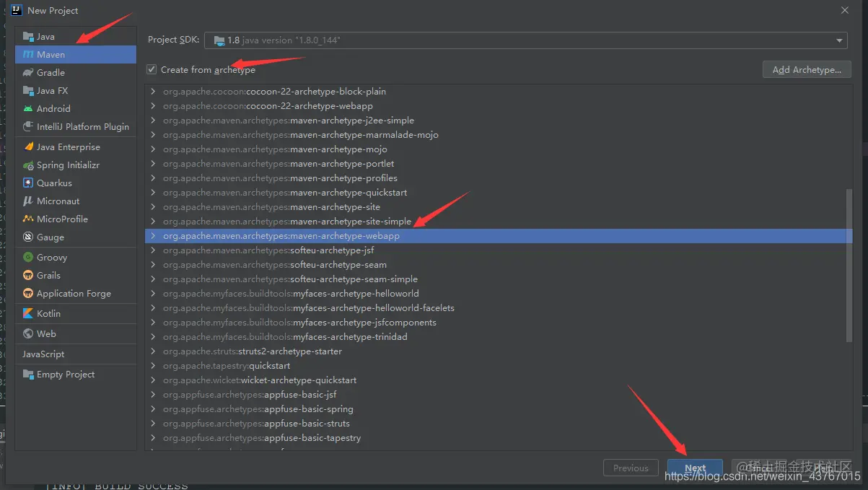Click the Java Enterprise icon
868x490 pixels.
pos(28,147)
